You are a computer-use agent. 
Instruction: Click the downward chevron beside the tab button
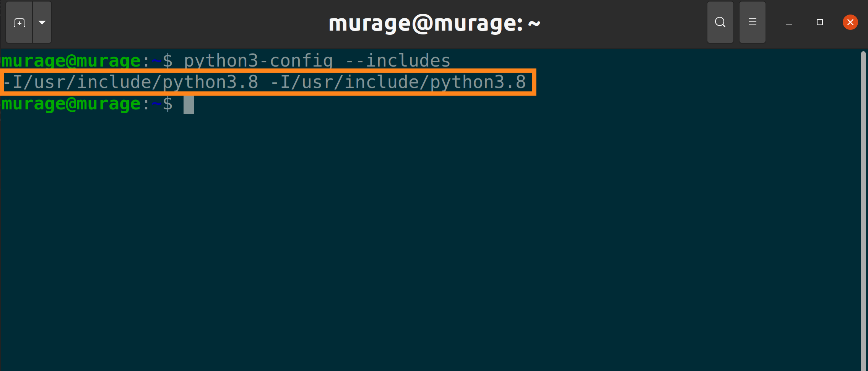coord(42,22)
